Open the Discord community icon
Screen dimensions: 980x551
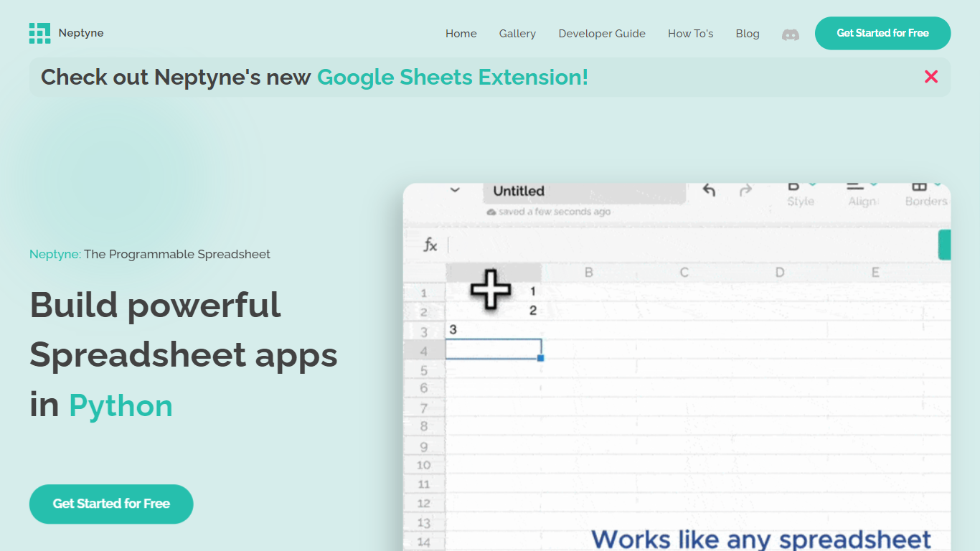(x=790, y=34)
